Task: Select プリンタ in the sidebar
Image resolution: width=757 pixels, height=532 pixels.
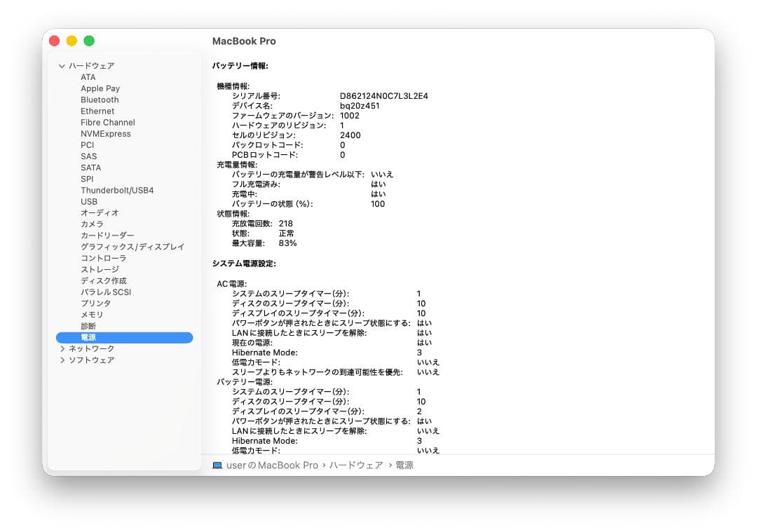Action: click(x=93, y=303)
